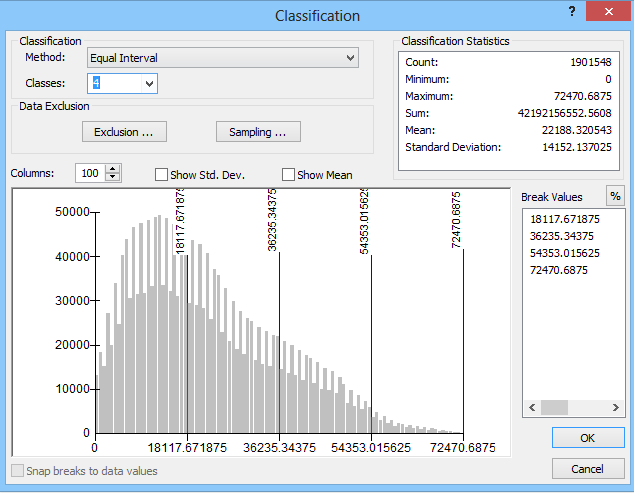Check Snap breaks to data values
This screenshot has width=634, height=493.
[x=17, y=471]
